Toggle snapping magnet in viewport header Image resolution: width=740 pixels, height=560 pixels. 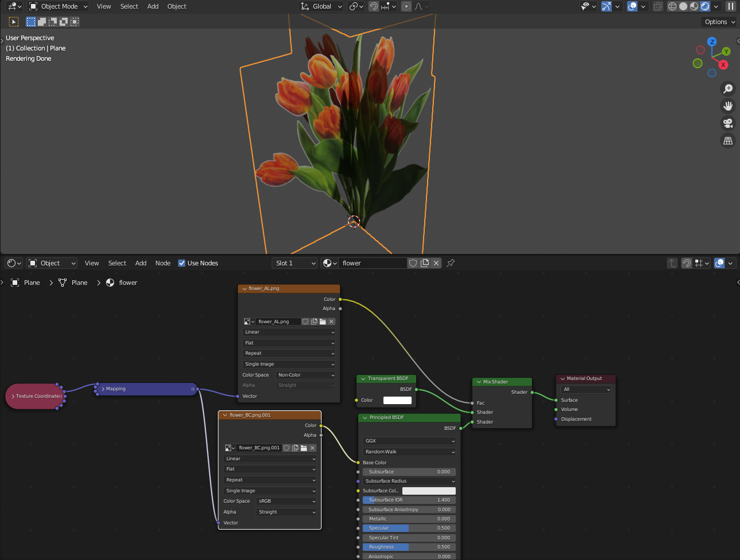pos(374,6)
